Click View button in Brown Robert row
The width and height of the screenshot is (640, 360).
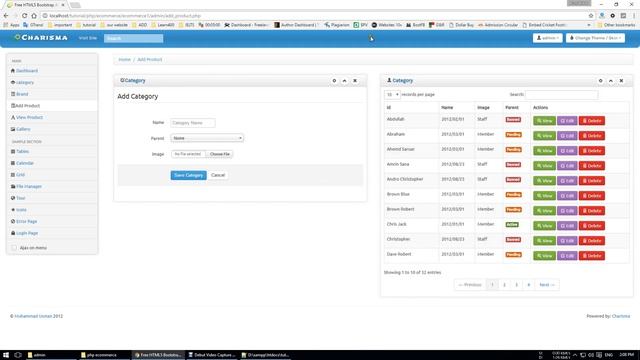click(x=544, y=211)
